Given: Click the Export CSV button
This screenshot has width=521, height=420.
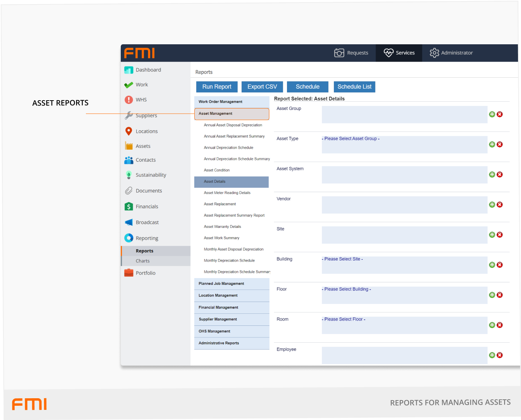Looking at the screenshot, I should pyautogui.click(x=262, y=87).
